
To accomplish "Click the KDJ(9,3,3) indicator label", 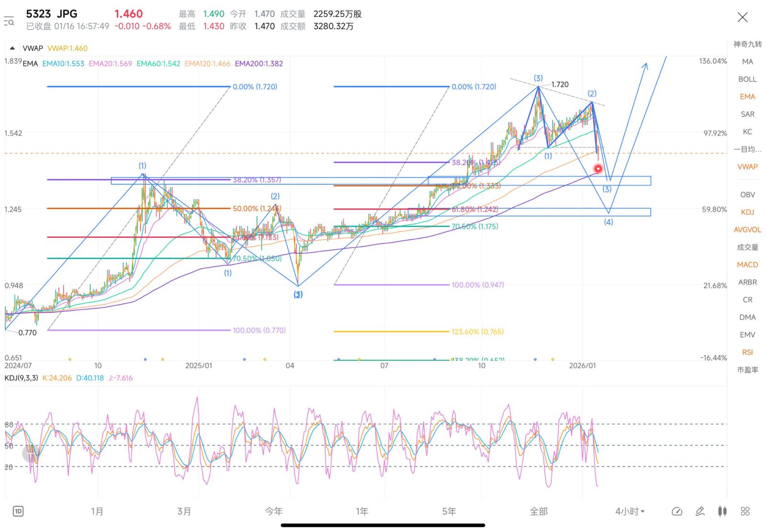I will [21, 378].
